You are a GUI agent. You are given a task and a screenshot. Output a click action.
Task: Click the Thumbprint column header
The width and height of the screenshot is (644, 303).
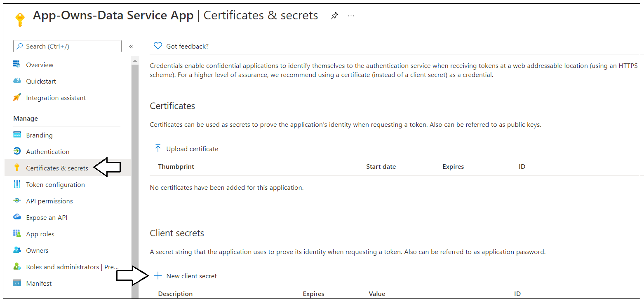(x=176, y=167)
